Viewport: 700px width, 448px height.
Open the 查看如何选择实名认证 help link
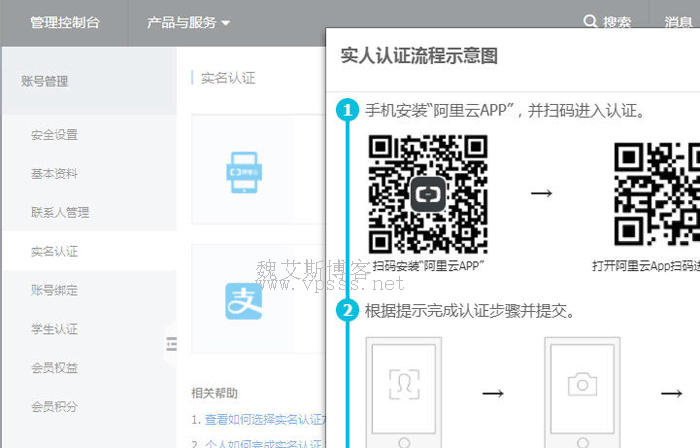click(258, 418)
